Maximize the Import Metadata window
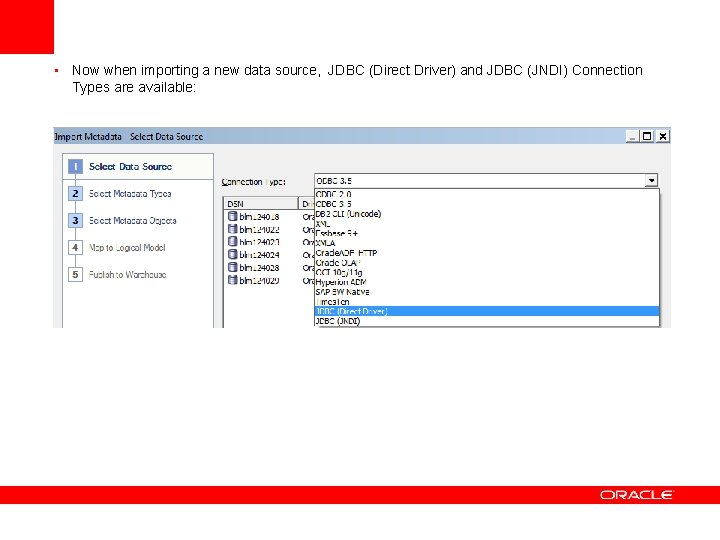Viewport: 720px width, 540px height. pos(647,136)
